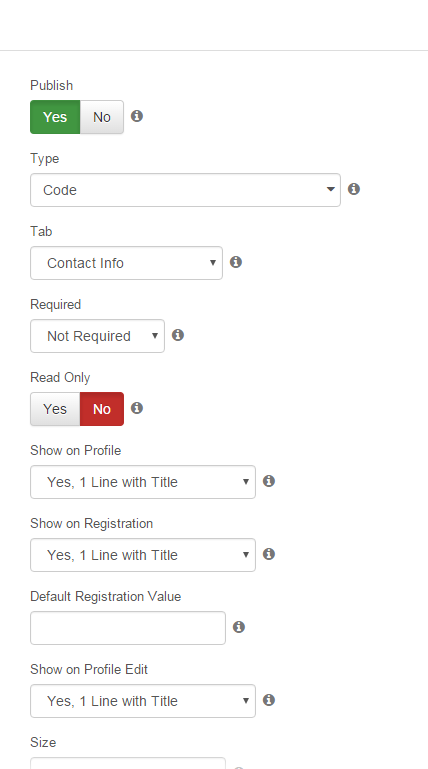Open the Show on Registration dropdown
The image size is (428, 769).
coord(143,555)
